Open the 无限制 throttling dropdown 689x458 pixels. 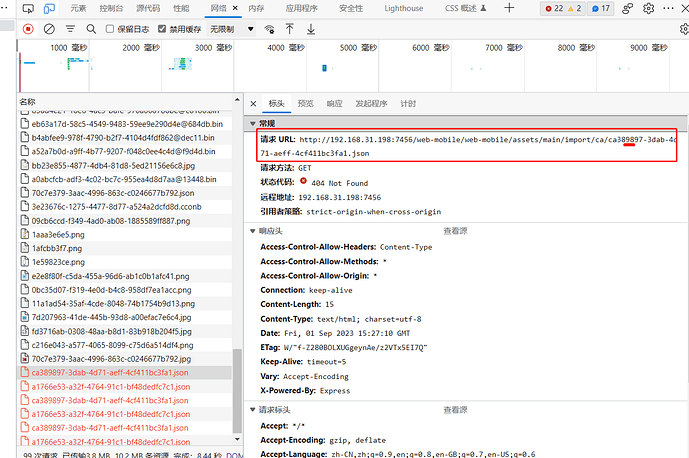point(231,29)
